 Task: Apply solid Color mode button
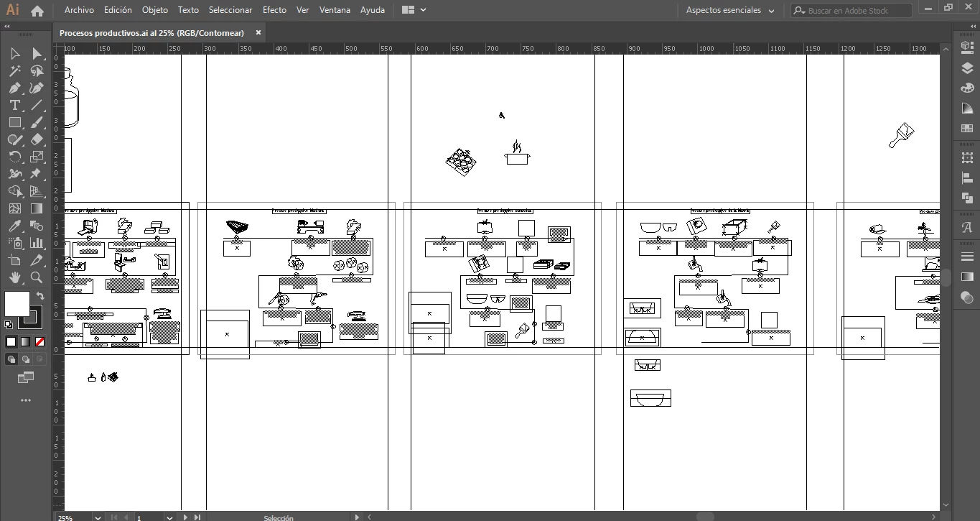(11, 342)
